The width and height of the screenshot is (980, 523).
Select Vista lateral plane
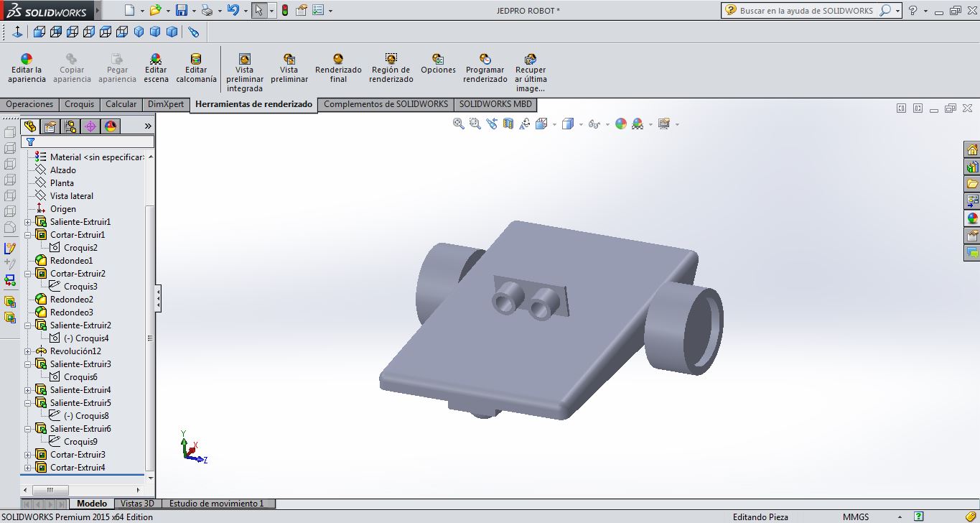click(64, 196)
